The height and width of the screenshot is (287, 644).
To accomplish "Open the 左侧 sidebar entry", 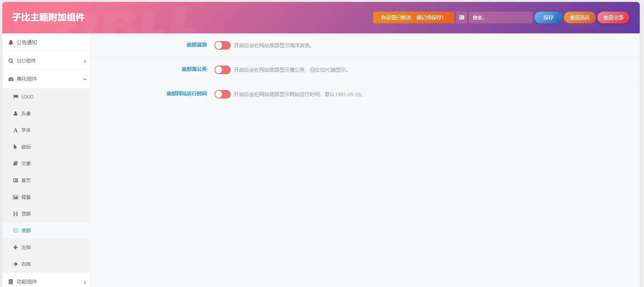I will tap(46, 247).
